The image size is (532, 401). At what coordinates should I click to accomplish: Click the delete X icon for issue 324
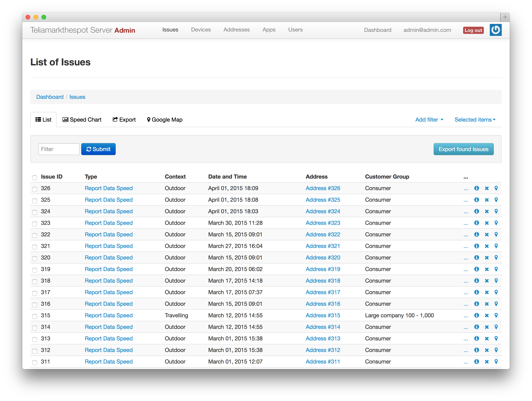tap(487, 211)
